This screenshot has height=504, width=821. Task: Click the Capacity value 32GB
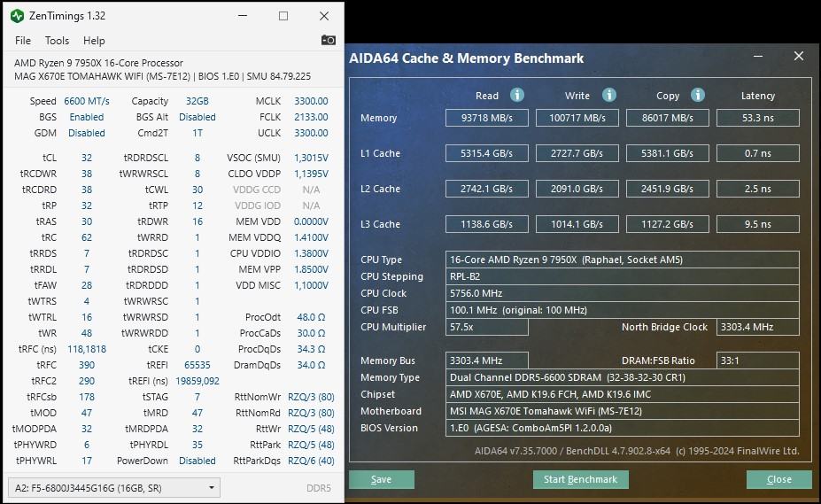(198, 101)
